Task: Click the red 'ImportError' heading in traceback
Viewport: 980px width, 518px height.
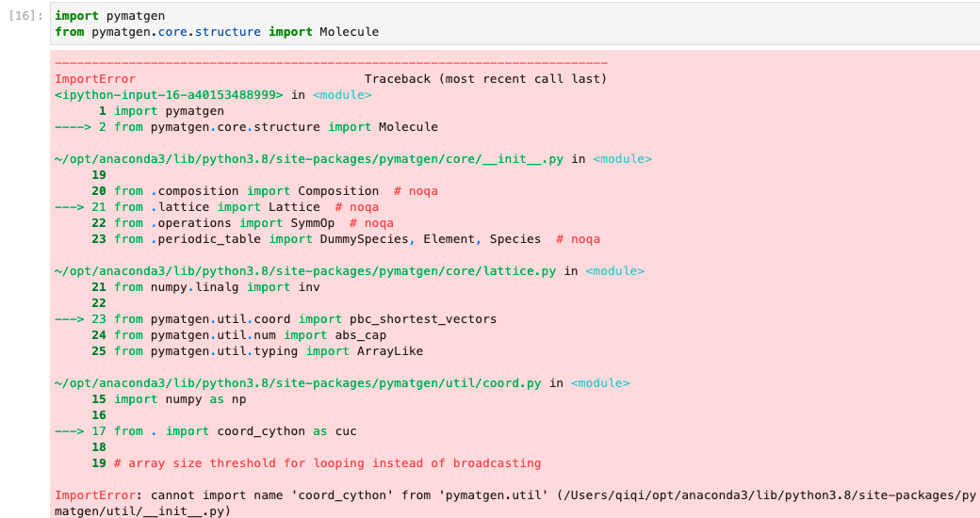Action: [x=95, y=79]
